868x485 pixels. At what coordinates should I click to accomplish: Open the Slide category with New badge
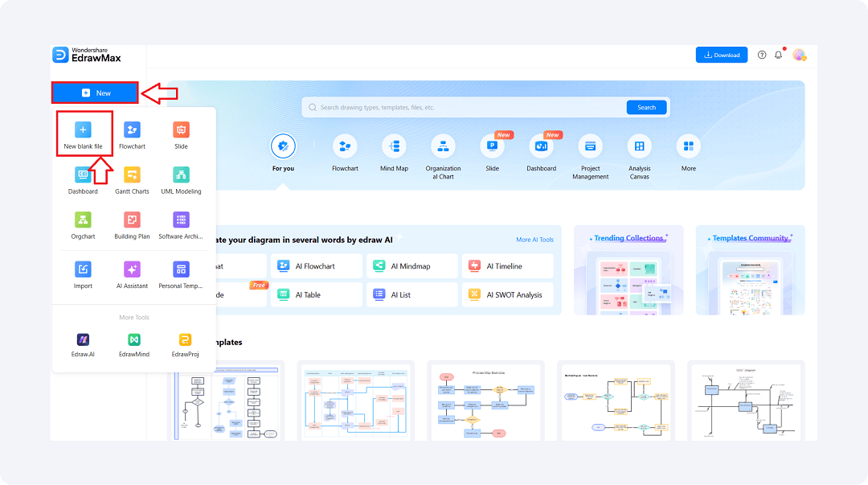tap(492, 153)
